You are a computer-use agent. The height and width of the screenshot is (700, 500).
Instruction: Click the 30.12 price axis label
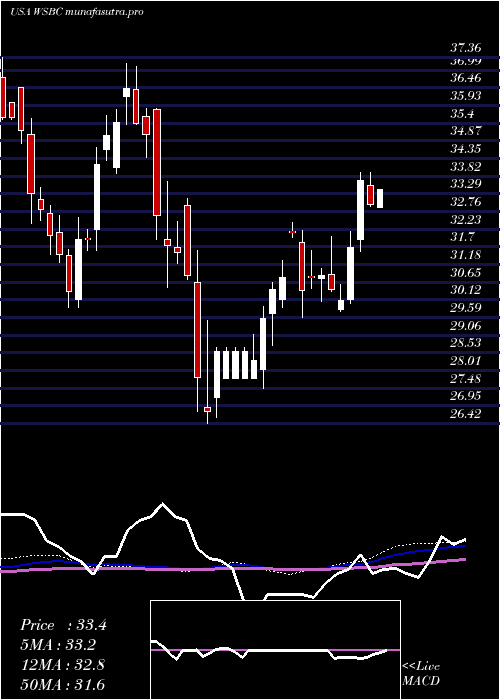[466, 290]
